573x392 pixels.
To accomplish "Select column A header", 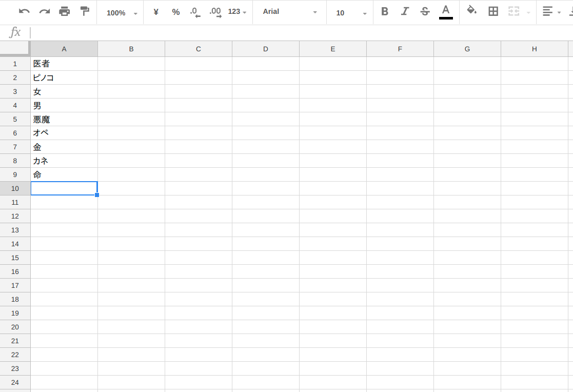I will [x=64, y=49].
